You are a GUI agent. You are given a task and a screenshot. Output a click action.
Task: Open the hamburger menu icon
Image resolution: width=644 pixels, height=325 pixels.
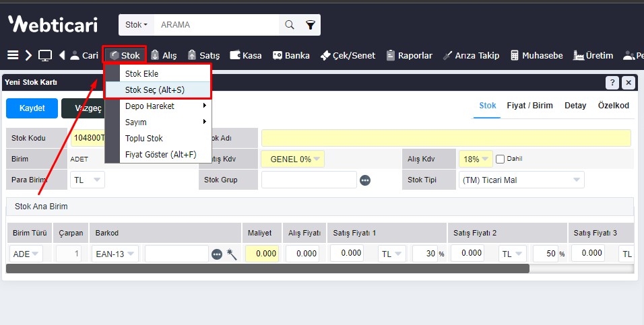12,55
